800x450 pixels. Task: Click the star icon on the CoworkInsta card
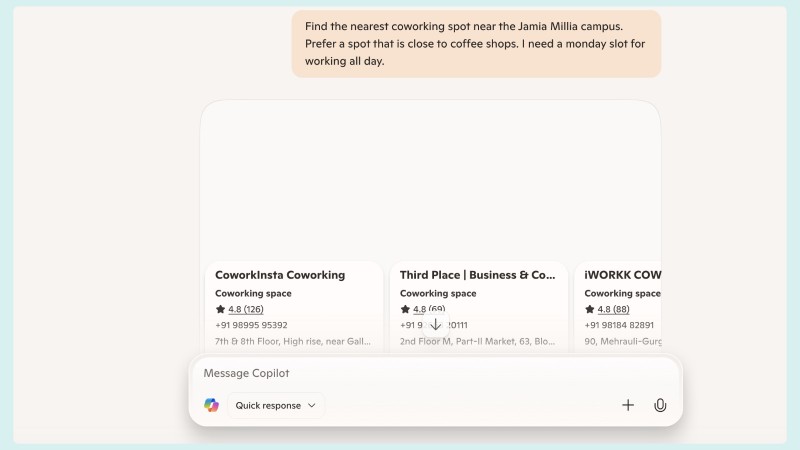pyautogui.click(x=220, y=309)
